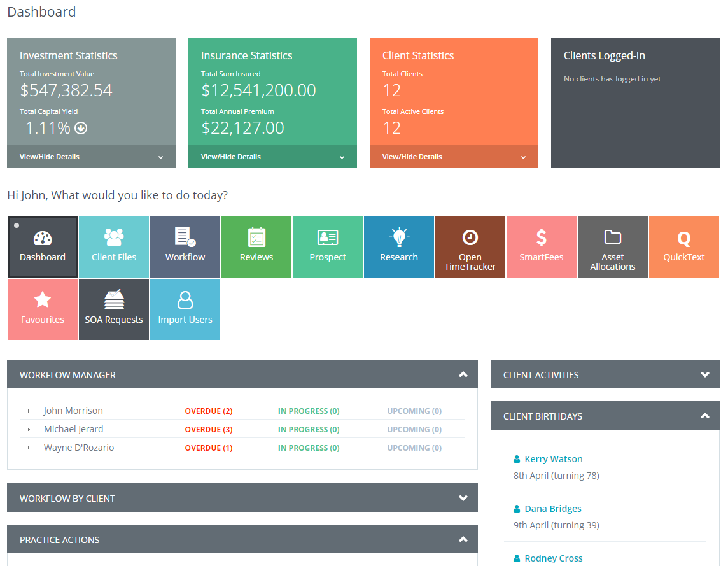Open Kerry Watson's client link
This screenshot has width=728, height=566.
click(553, 459)
